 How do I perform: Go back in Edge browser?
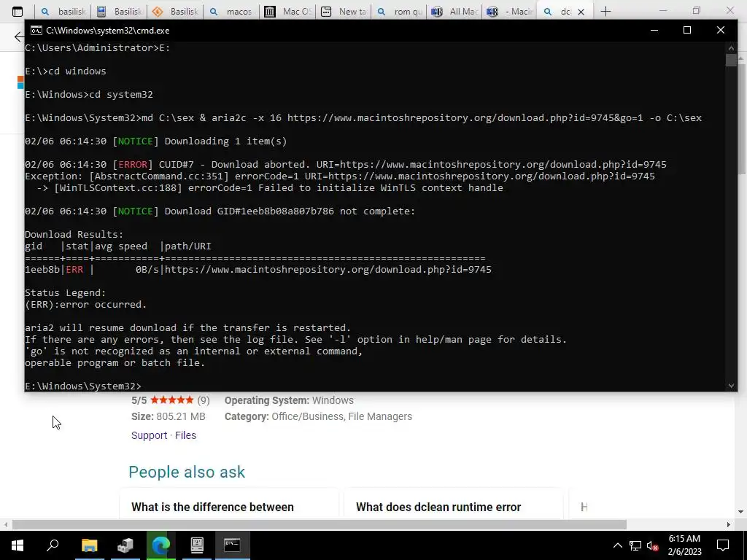coord(19,36)
